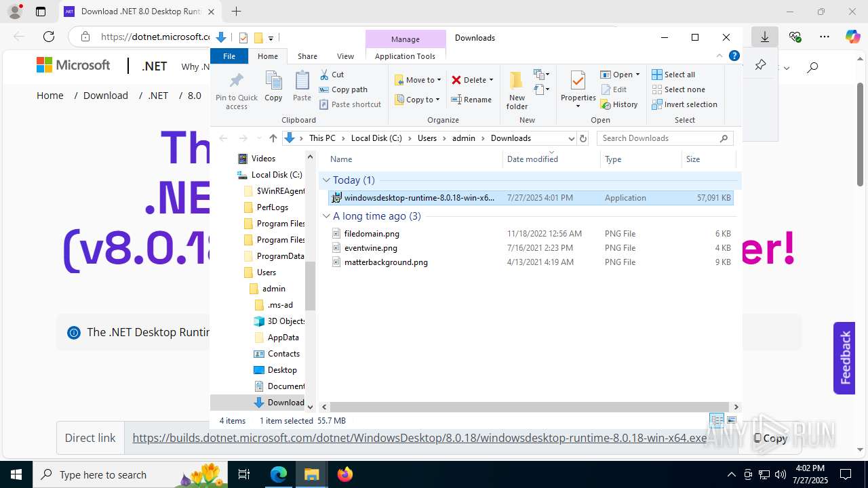Open the Manage contextual tab
Image resolution: width=868 pixels, height=488 pixels.
coord(406,39)
